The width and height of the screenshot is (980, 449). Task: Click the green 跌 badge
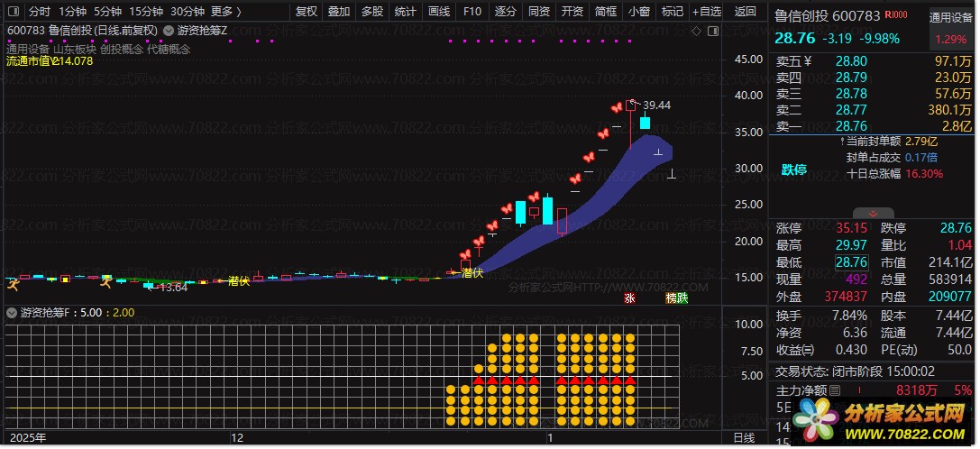point(682,298)
